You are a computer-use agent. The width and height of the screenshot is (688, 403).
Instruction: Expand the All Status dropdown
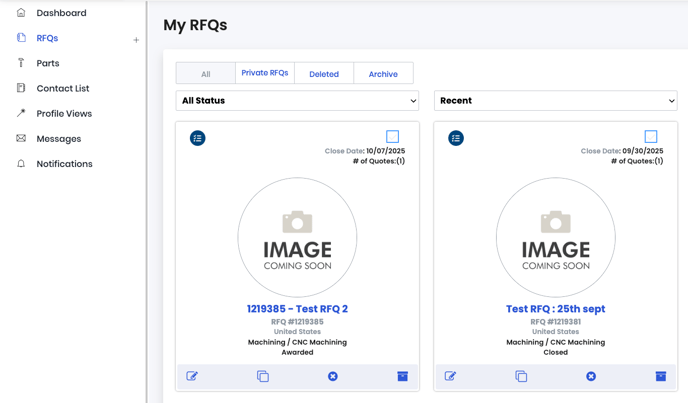[297, 101]
